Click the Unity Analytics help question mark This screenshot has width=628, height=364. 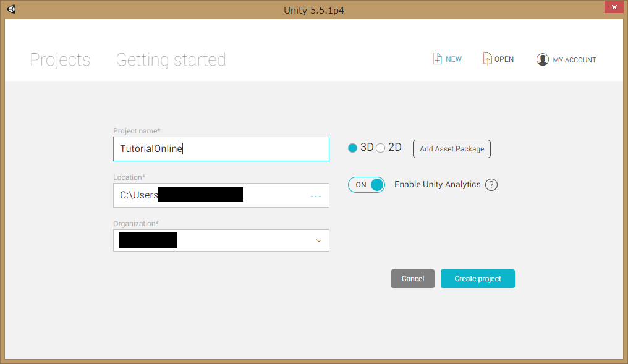[491, 185]
